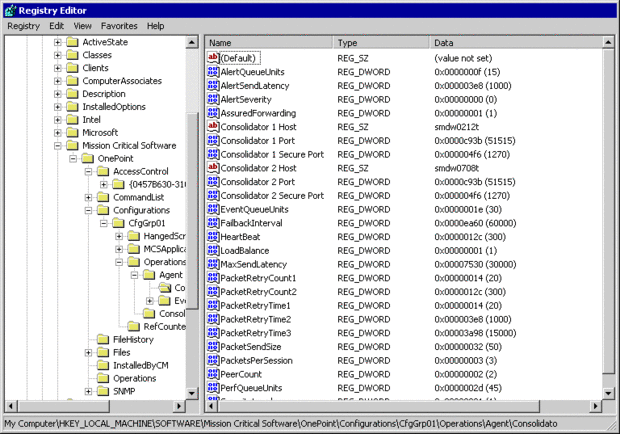Select the RefCounte key in the tree

[x=164, y=326]
